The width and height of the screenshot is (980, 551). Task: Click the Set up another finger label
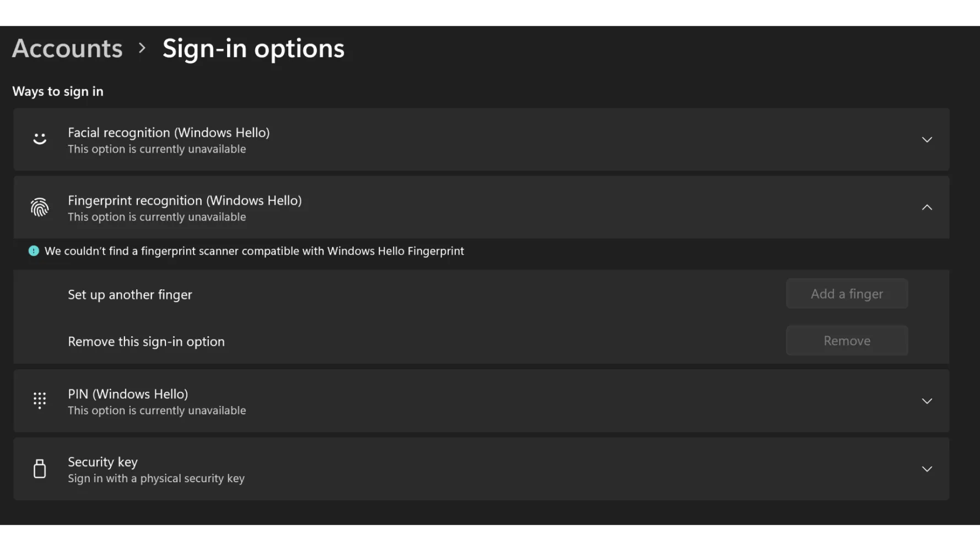point(130,295)
